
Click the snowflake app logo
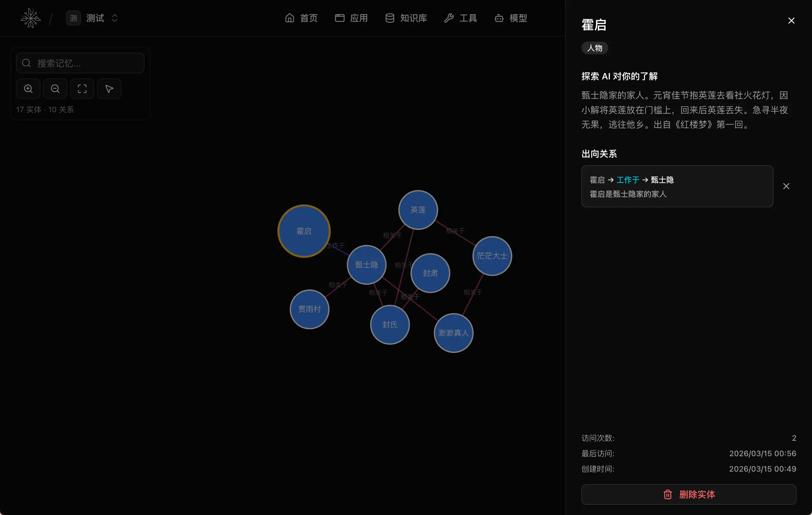(x=31, y=18)
